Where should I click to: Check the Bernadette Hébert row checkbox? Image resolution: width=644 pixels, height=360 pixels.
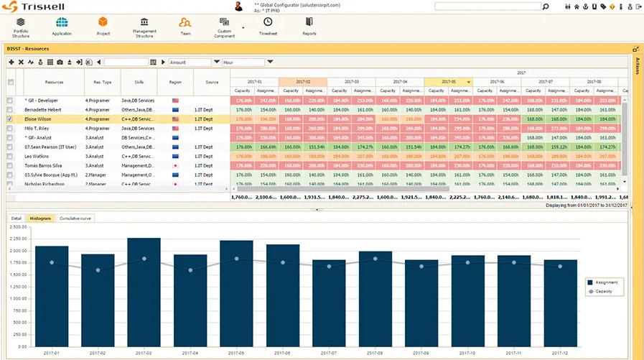[10, 110]
